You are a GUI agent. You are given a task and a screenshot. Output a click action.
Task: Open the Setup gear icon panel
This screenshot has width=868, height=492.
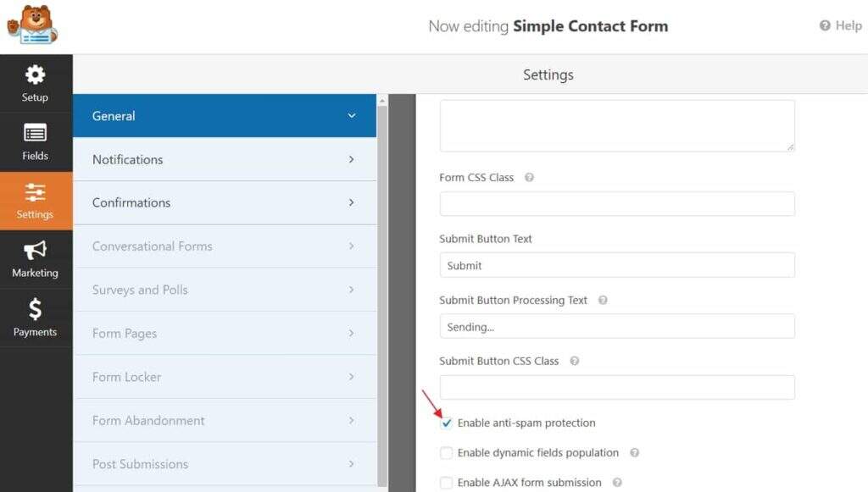click(35, 83)
